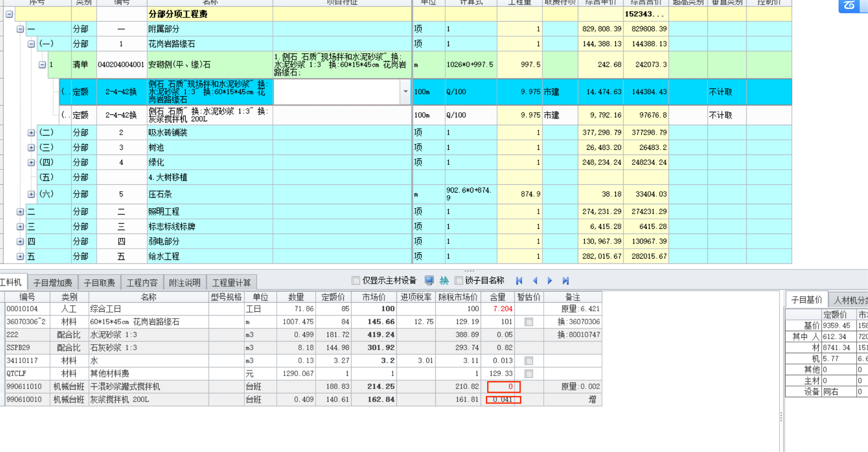
Task: Expand the 照明工程 section
Action: pos(20,212)
